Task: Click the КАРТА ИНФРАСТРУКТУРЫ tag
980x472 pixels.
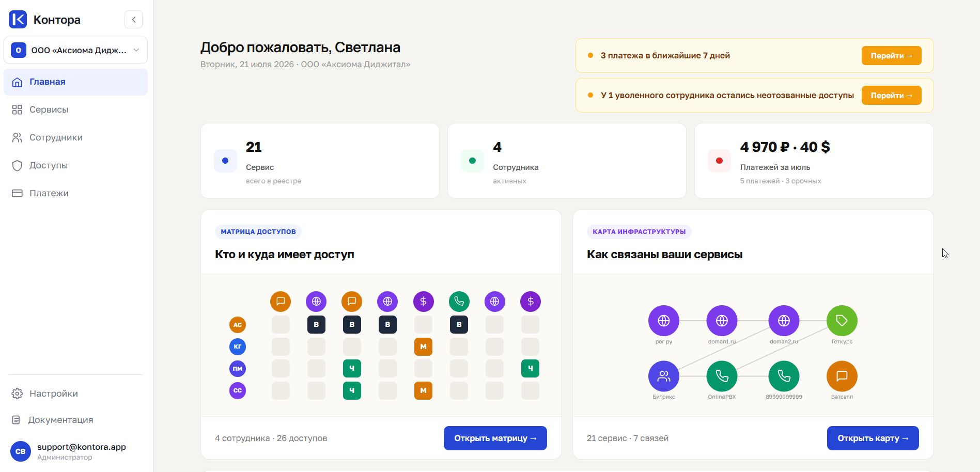Action: click(639, 232)
